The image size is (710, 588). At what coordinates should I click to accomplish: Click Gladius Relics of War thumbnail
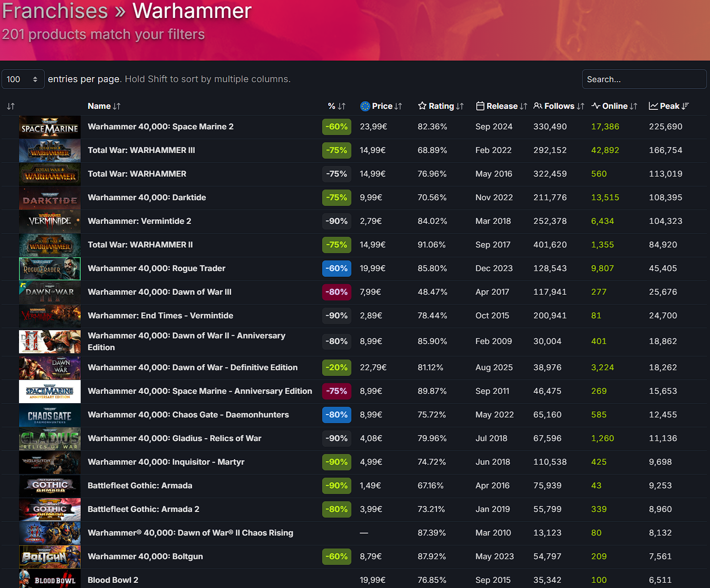tap(50, 439)
